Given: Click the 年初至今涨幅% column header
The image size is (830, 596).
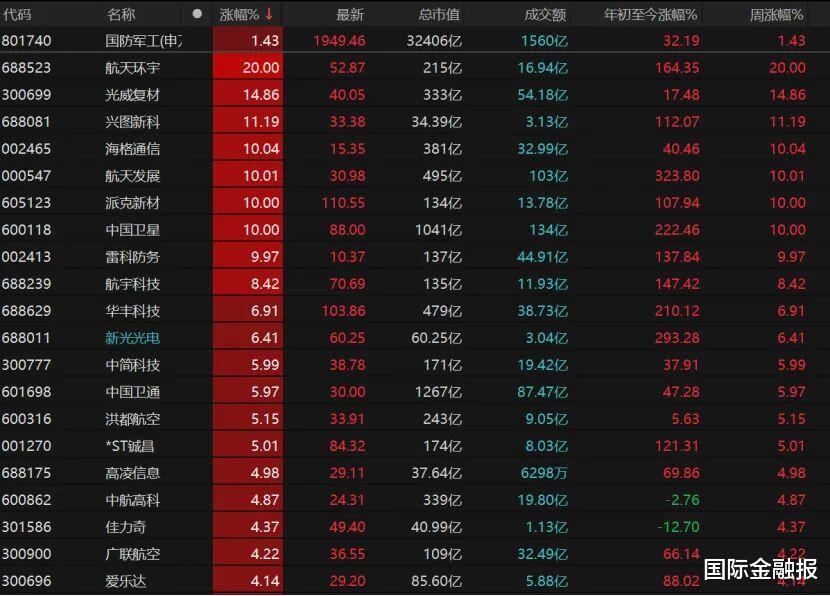Looking at the screenshot, I should [x=650, y=14].
